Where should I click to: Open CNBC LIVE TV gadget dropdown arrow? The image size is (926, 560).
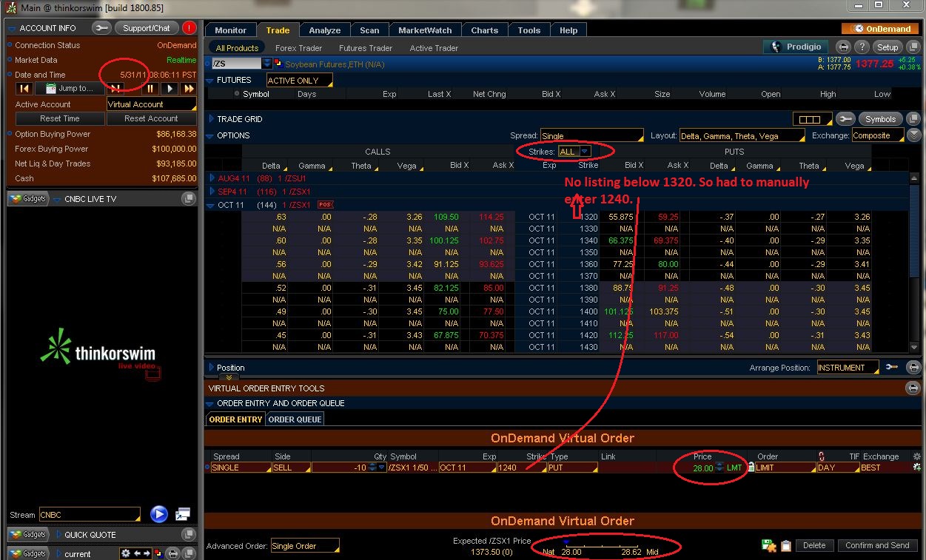pos(58,199)
